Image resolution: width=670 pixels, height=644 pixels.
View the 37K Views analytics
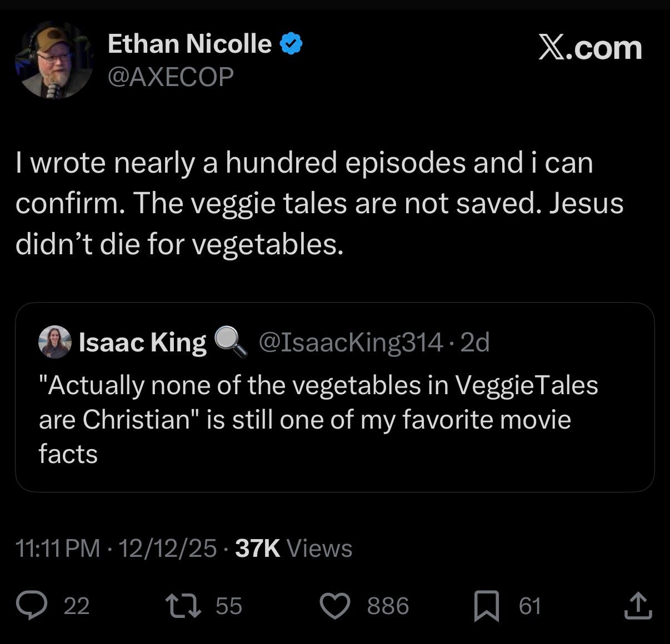point(294,549)
